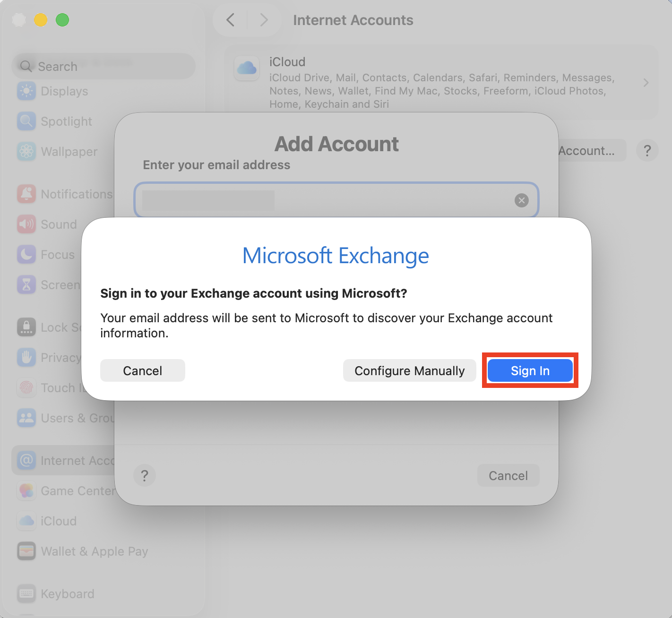Open Keyboard settings from sidebar
Screen dimensions: 672x618
[x=26, y=593]
